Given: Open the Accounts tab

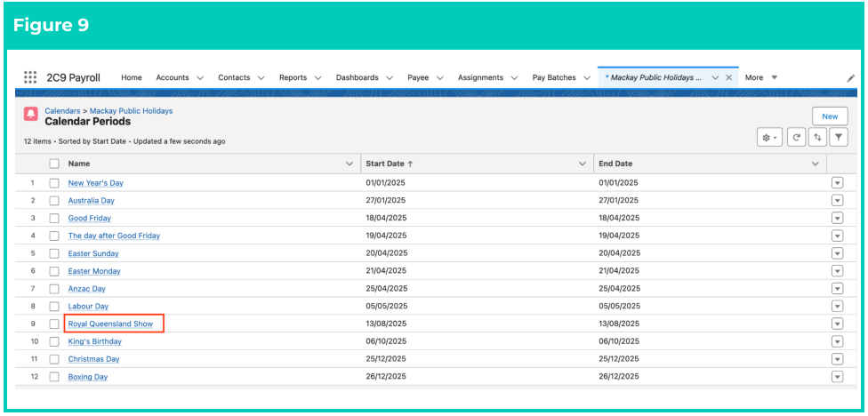Looking at the screenshot, I should (x=173, y=77).
